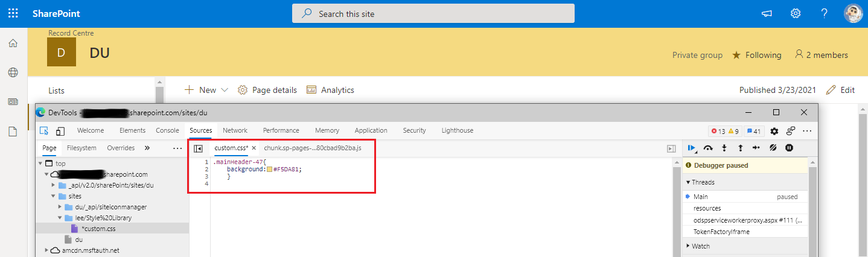Toggle device emulation icon
Image resolution: width=868 pixels, height=257 pixels.
point(60,131)
